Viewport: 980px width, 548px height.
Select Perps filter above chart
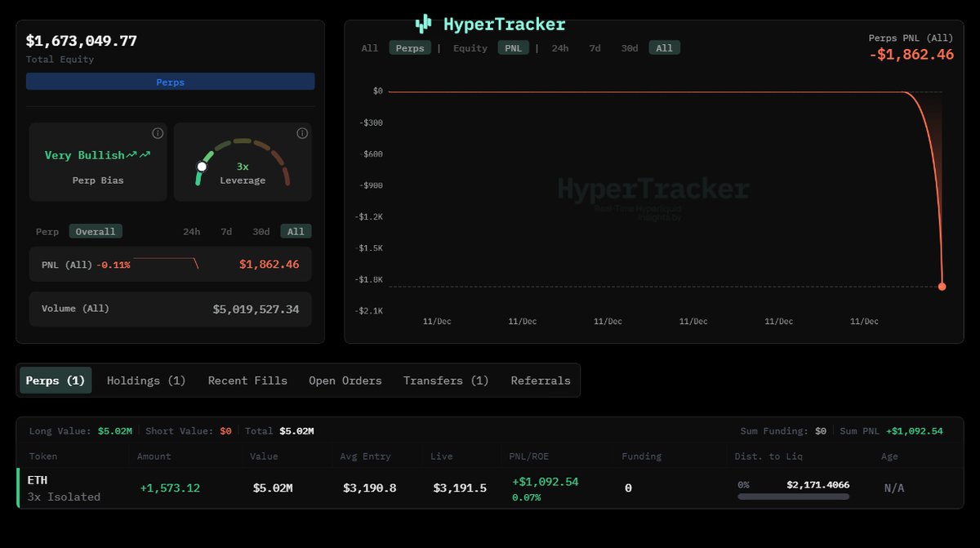(410, 48)
